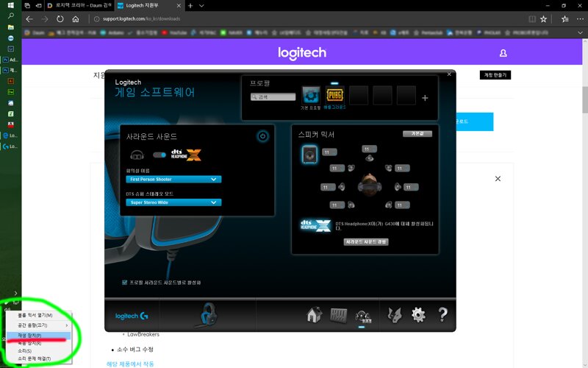588x368 pixels.
Task: Open the YouTube favorites bookmark
Action: point(174,32)
